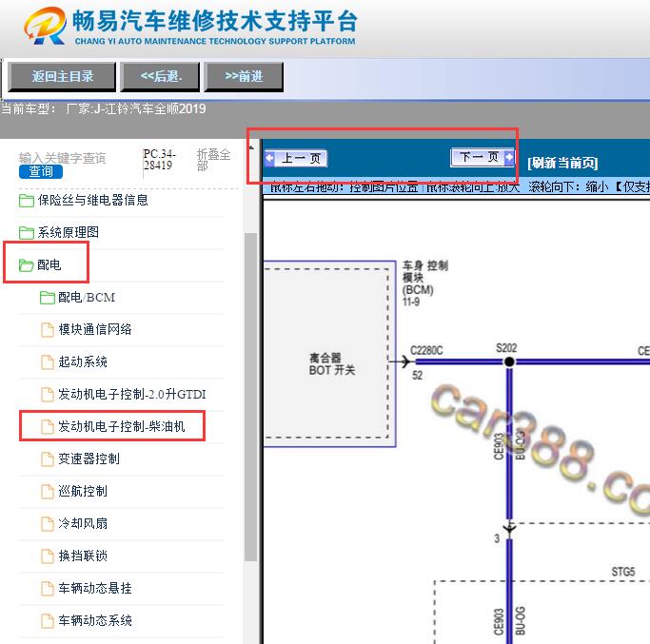Click page icon beside 巡航控制
Viewport: 650px width, 644px height.
pyautogui.click(x=48, y=492)
